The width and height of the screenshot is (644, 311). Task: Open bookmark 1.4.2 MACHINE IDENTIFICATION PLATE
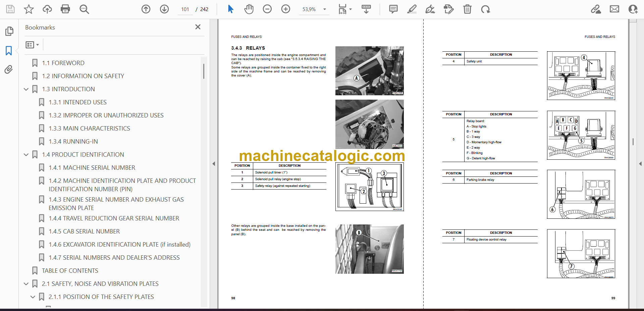click(122, 185)
